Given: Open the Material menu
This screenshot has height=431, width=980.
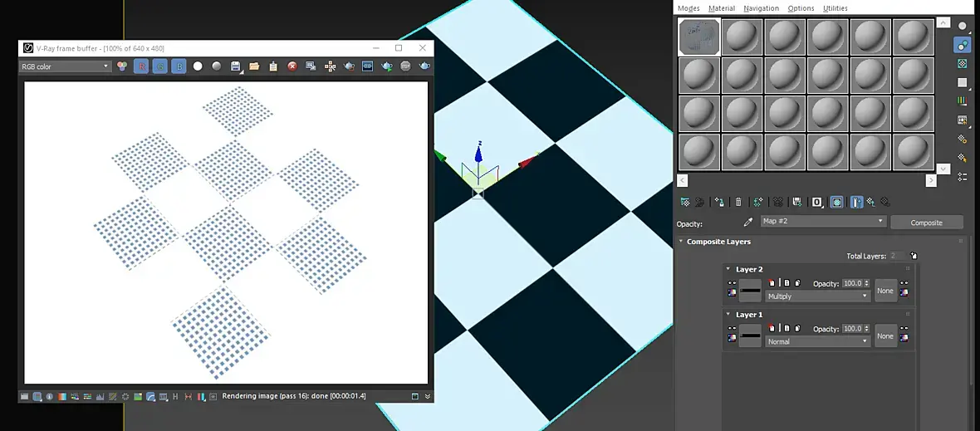Looking at the screenshot, I should tap(721, 8).
